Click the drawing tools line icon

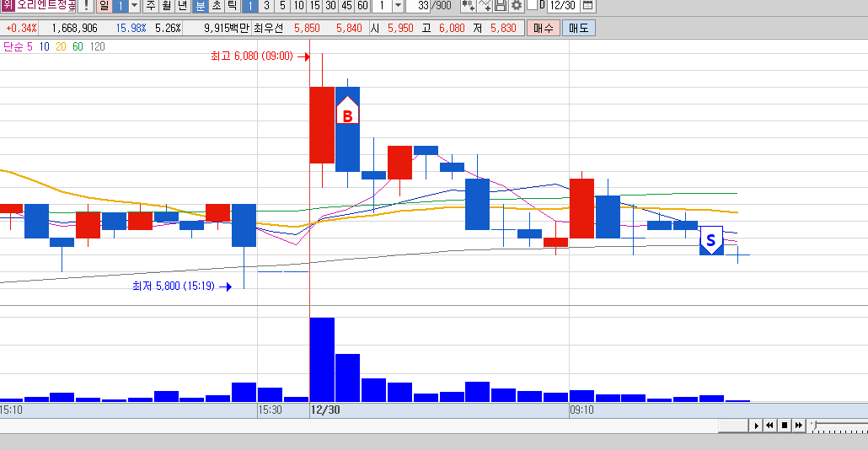[485, 6]
